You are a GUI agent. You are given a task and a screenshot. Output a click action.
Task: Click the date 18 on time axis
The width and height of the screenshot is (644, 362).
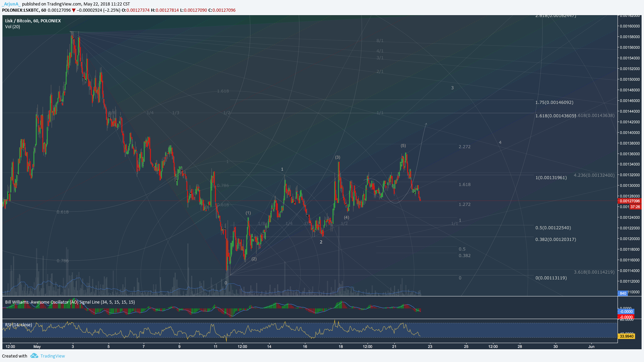tap(341, 347)
